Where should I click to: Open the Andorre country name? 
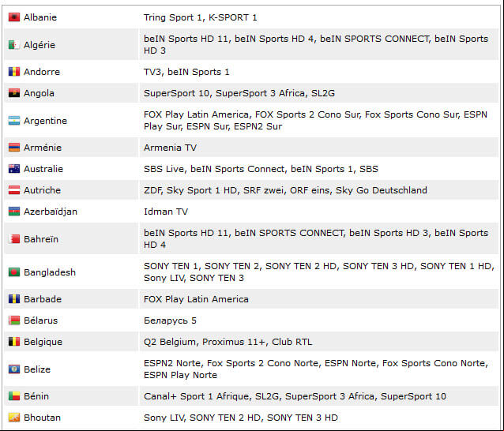[42, 72]
